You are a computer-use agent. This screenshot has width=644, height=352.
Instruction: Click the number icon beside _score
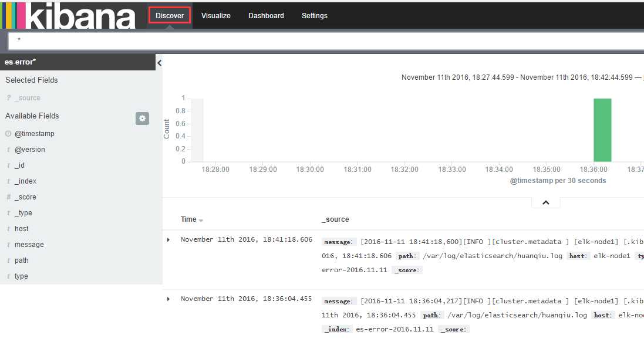point(8,197)
